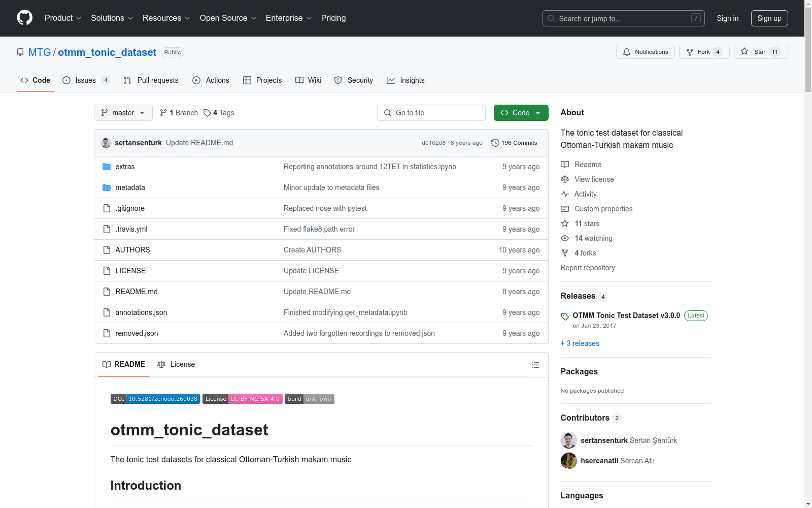Click Report repository link

[588, 268]
